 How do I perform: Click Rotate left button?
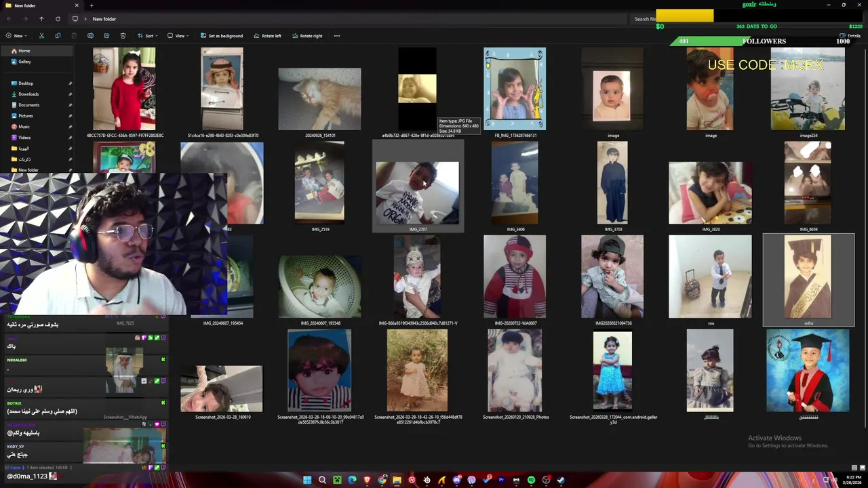[267, 36]
